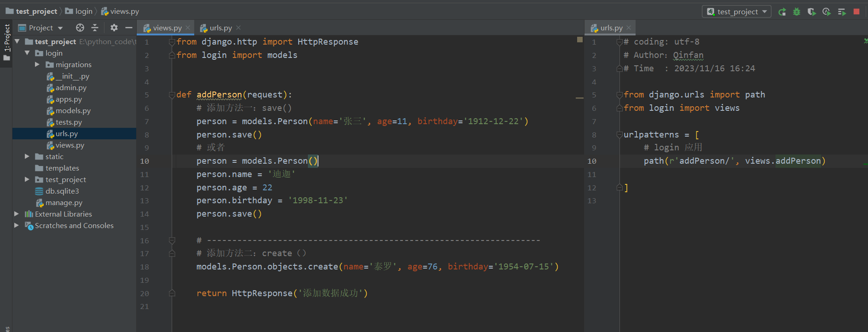Close left editor's urls.py tab
This screenshot has width=868, height=332.
tap(238, 28)
